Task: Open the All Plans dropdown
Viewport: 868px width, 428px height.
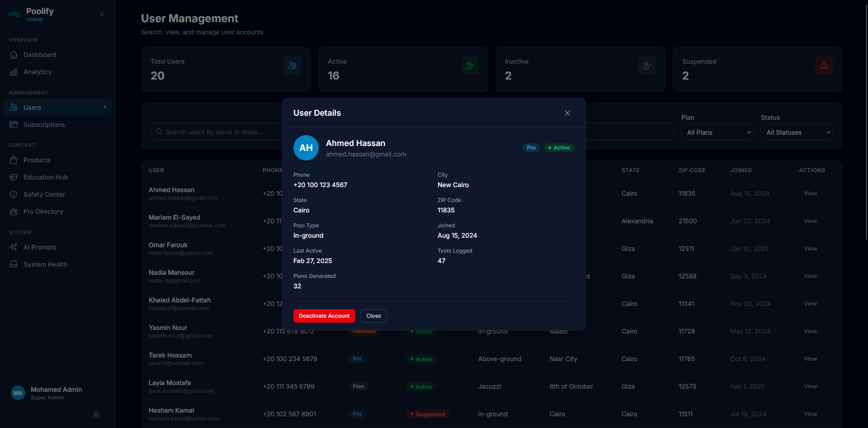Action: coord(717,132)
